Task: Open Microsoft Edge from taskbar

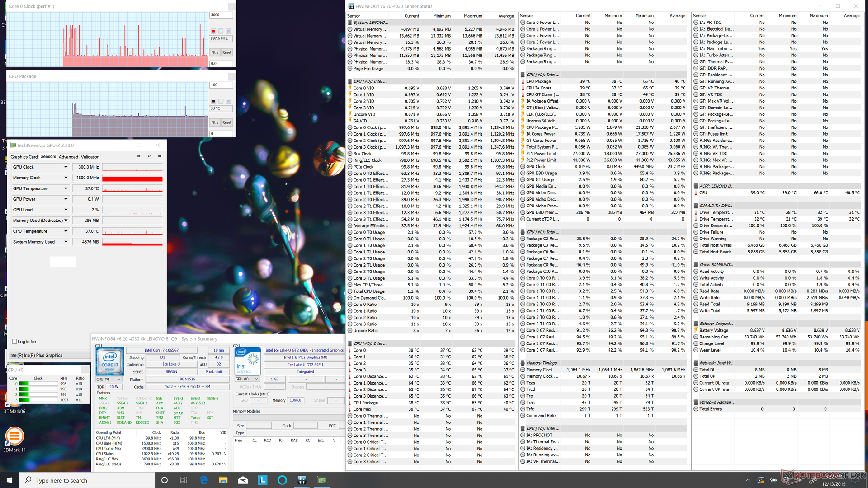Action: (x=203, y=480)
